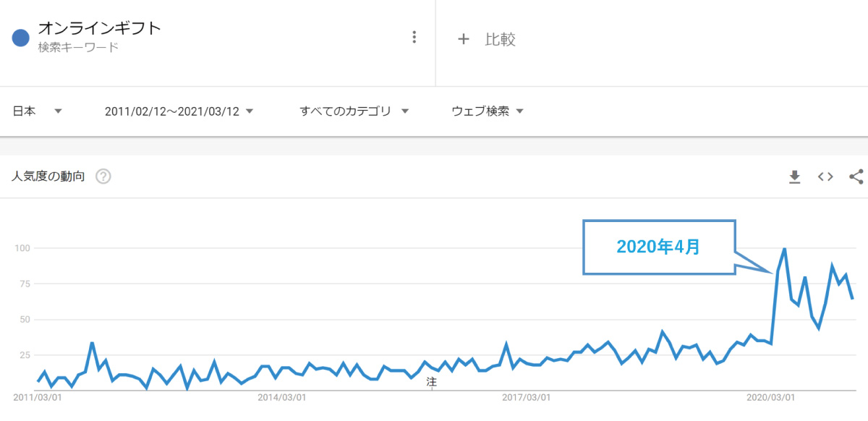Click the download CSV icon

point(795,177)
